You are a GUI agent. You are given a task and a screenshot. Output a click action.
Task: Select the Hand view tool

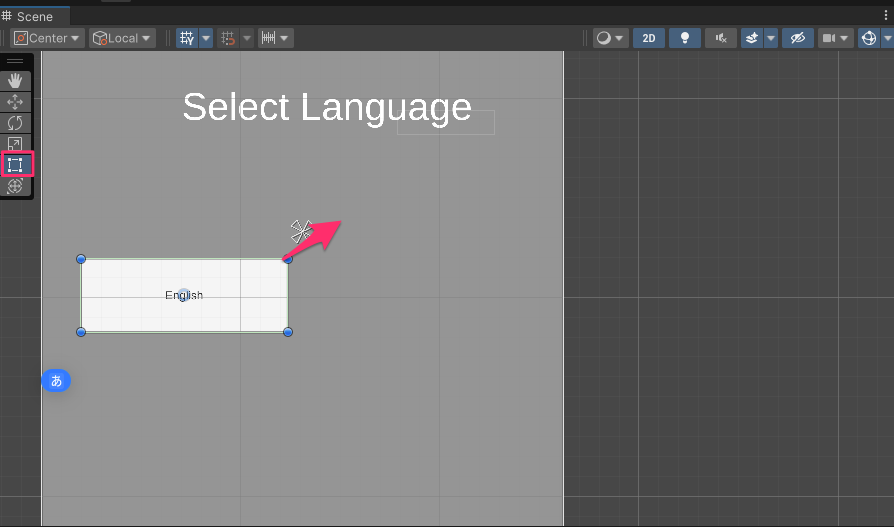click(16, 81)
